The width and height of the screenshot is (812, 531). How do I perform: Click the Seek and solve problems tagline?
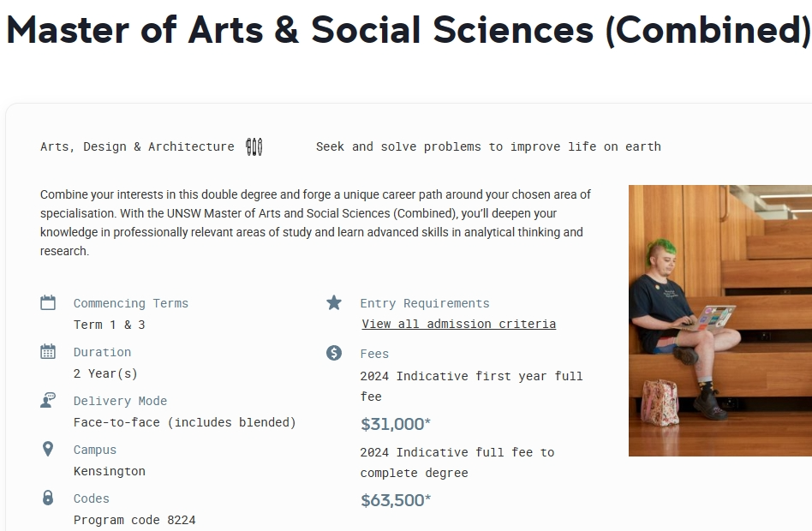[488, 146]
